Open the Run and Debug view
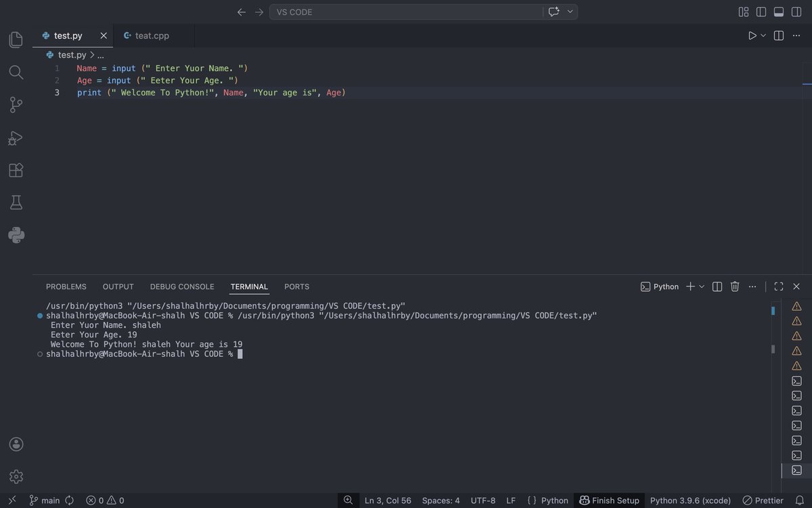This screenshot has width=812, height=508. (x=16, y=137)
